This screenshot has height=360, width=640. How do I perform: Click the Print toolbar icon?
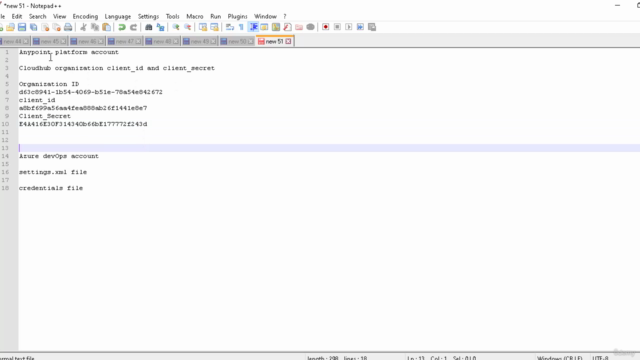click(68, 27)
